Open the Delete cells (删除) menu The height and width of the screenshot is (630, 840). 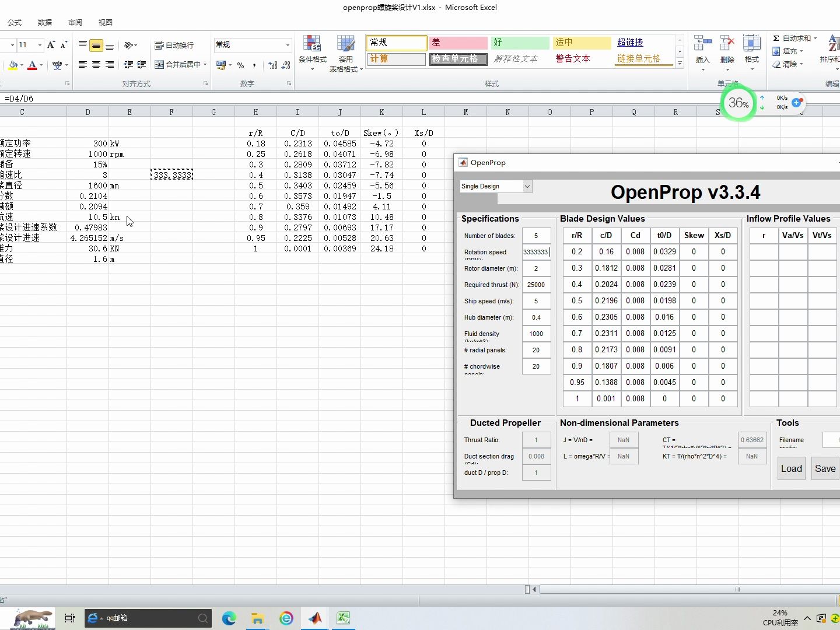tap(727, 53)
